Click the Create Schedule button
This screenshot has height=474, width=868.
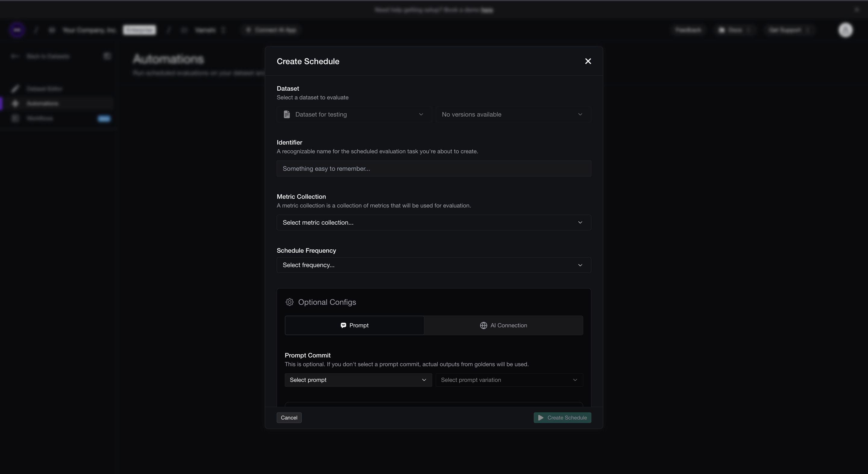(562, 418)
